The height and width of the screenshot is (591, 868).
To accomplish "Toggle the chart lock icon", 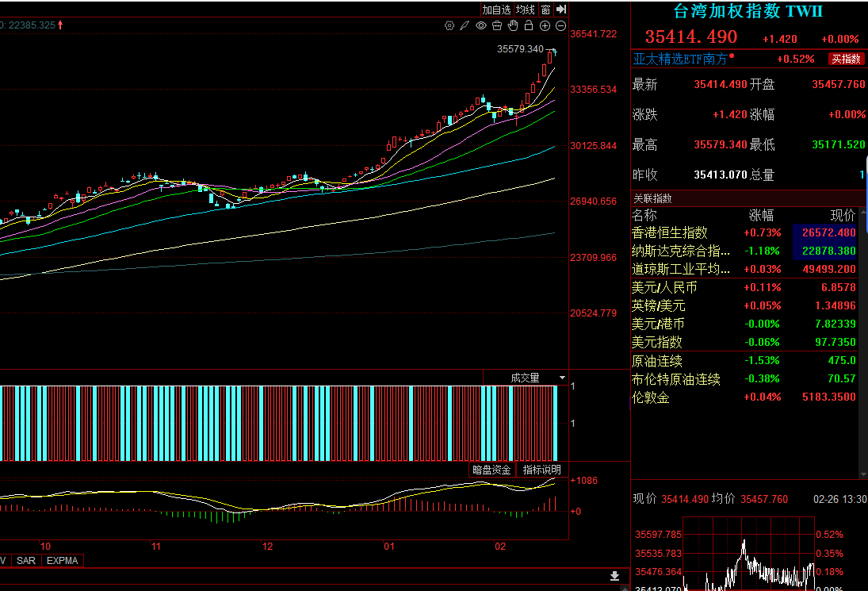I will [529, 25].
